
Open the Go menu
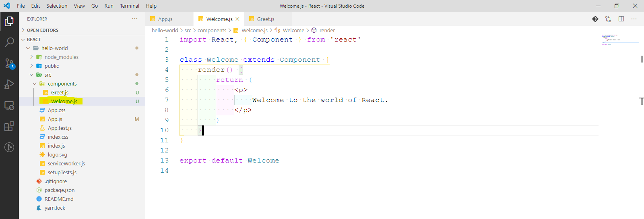click(95, 6)
